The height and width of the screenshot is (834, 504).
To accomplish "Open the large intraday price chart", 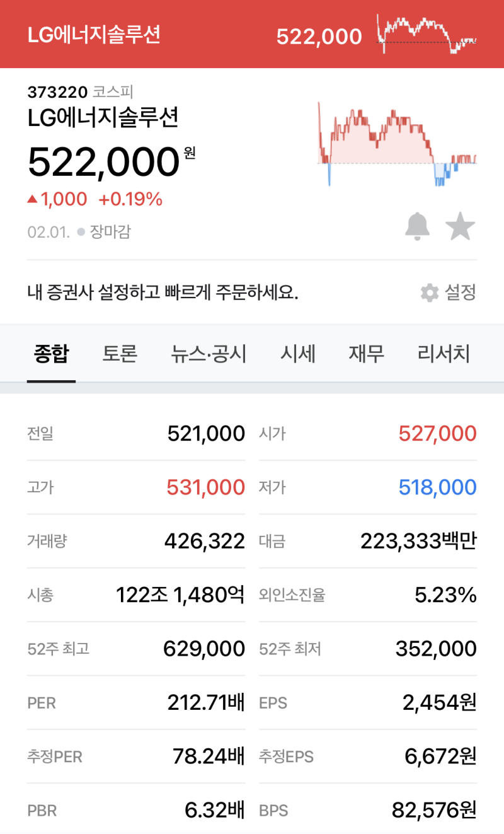I will [x=397, y=144].
